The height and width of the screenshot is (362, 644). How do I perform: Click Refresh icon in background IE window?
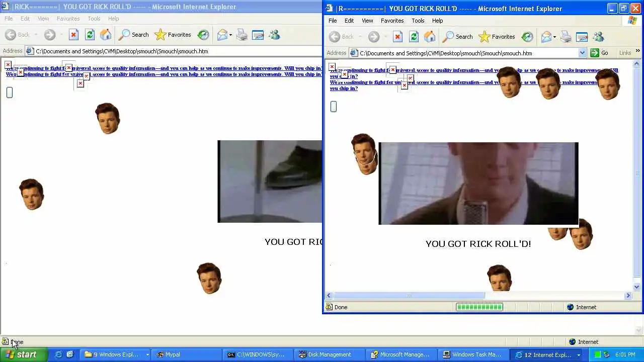click(x=90, y=35)
